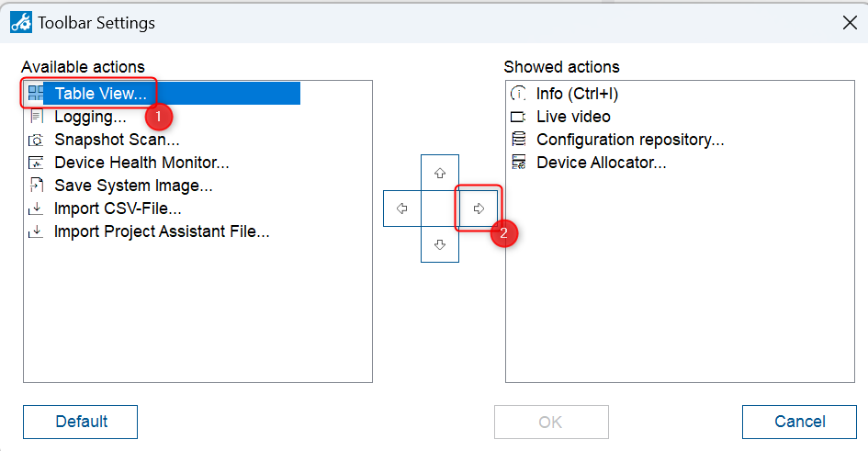Cancel the Toolbar Settings dialog
This screenshot has width=868, height=451.
click(799, 422)
